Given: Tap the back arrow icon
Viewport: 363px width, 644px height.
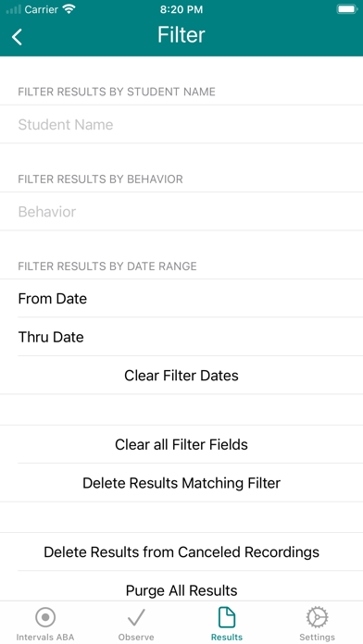Looking at the screenshot, I should (x=17, y=37).
